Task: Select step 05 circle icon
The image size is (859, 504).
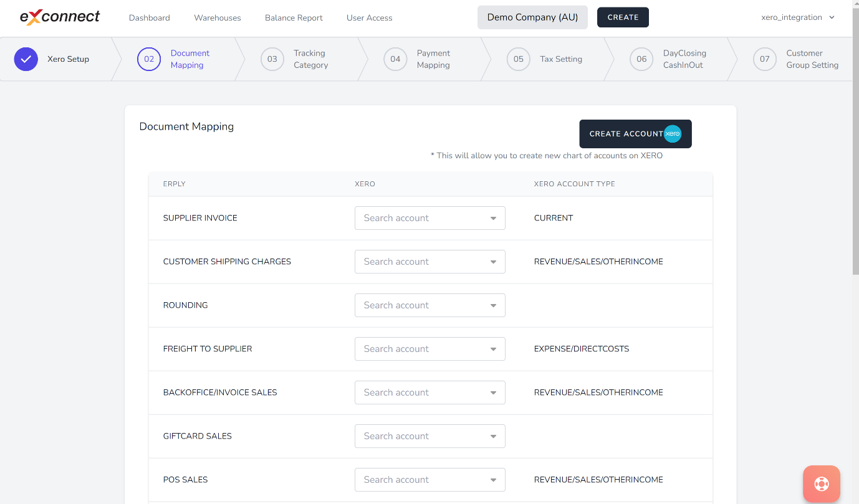Action: point(519,59)
